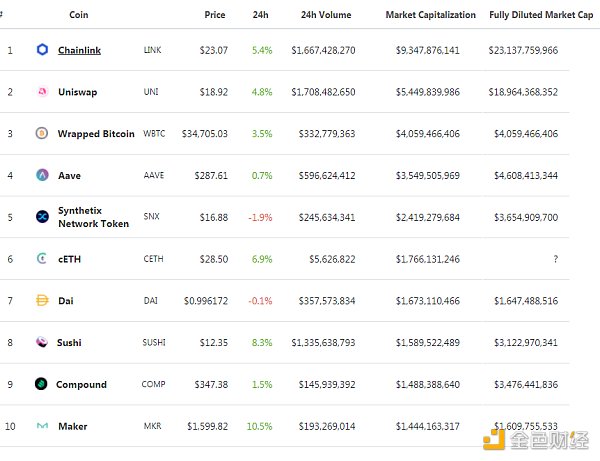Viewport: 600px width, 461px height.
Task: Click the Chainlink coin logo icon
Action: (x=42, y=49)
